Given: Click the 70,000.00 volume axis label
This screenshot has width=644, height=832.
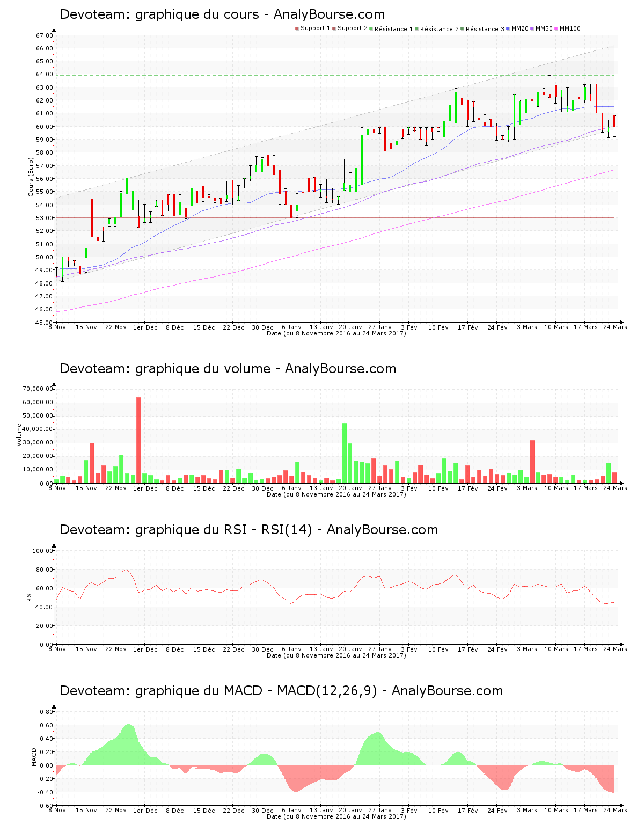Looking at the screenshot, I should click(x=38, y=389).
